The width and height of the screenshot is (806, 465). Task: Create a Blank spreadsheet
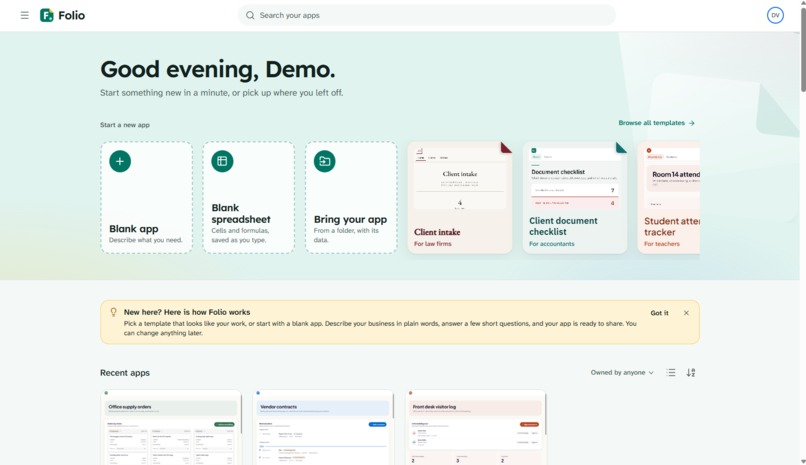click(249, 198)
